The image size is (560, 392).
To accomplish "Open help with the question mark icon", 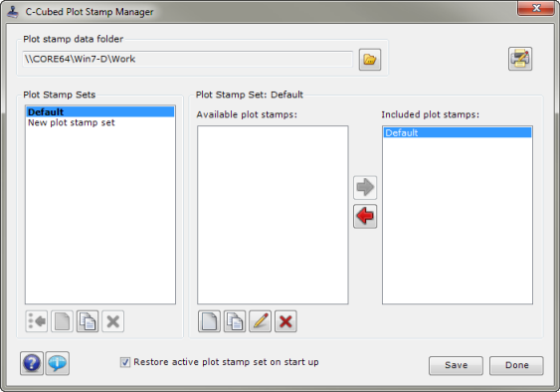I will tap(32, 363).
